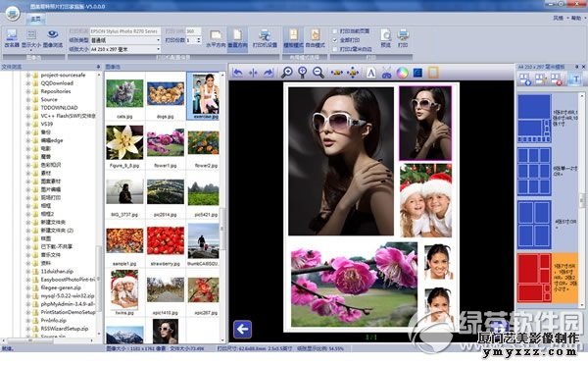The width and height of the screenshot is (588, 365).
Task: Click the large sunglasses portrait on the page
Action: coord(341,162)
